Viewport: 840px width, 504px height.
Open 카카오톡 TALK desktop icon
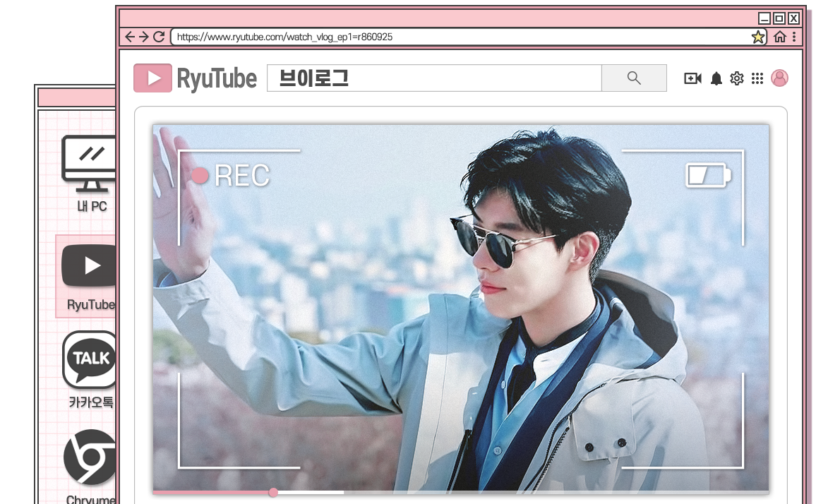pyautogui.click(x=90, y=370)
